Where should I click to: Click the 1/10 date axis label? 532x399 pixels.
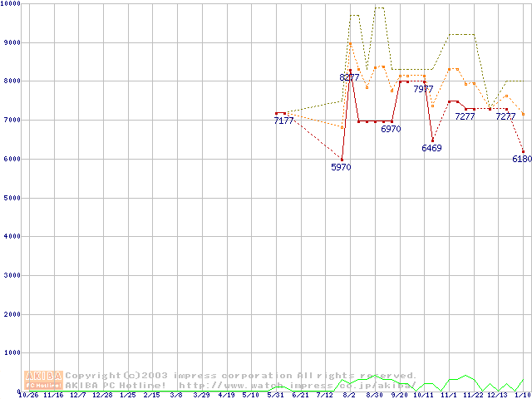(x=522, y=396)
